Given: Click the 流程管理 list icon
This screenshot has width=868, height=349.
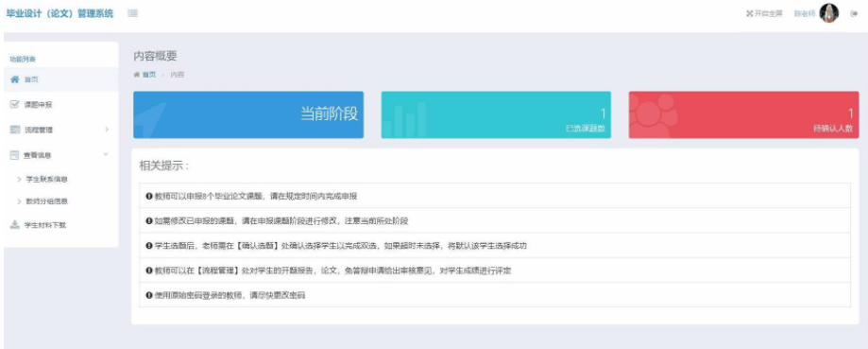Looking at the screenshot, I should [x=15, y=130].
